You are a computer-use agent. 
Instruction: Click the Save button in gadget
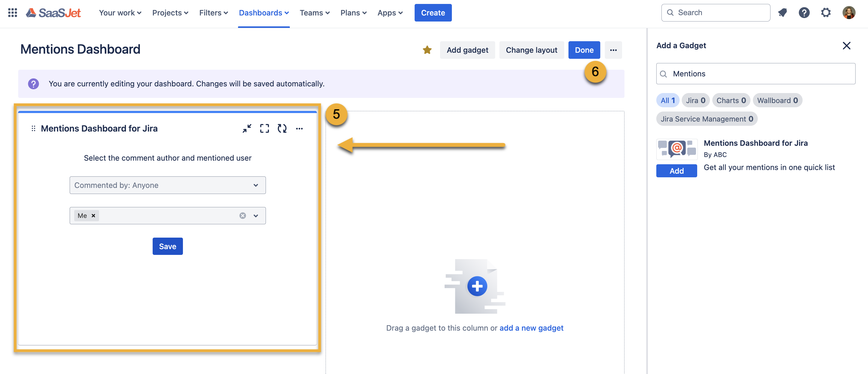pyautogui.click(x=167, y=246)
